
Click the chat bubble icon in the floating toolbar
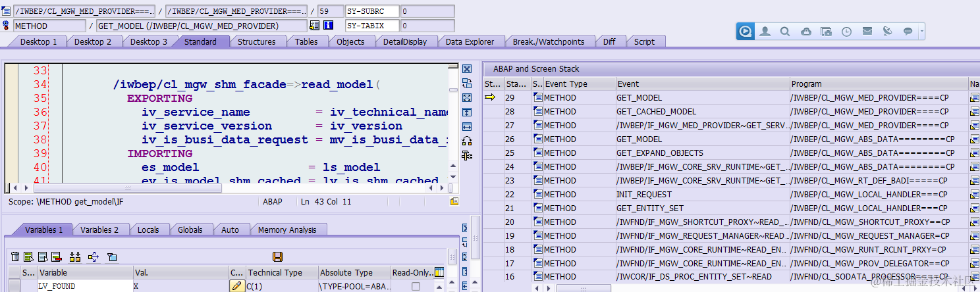click(x=908, y=31)
